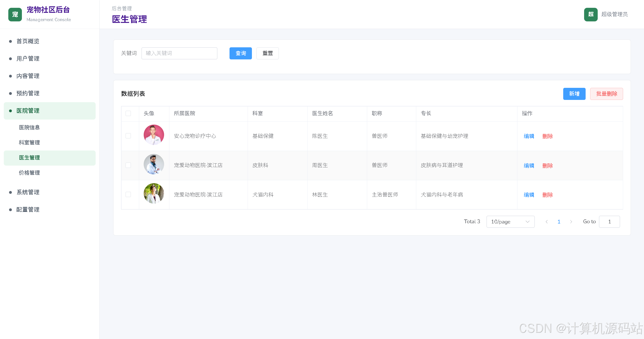Go to previous page arrow

point(547,222)
